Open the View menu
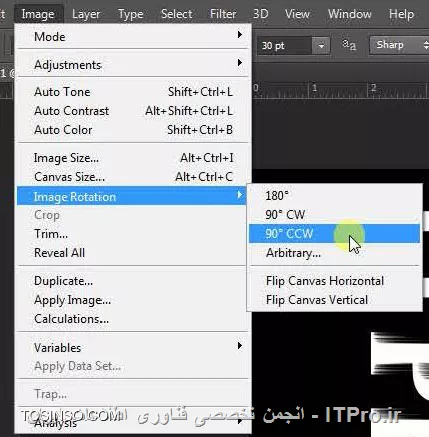 [297, 14]
